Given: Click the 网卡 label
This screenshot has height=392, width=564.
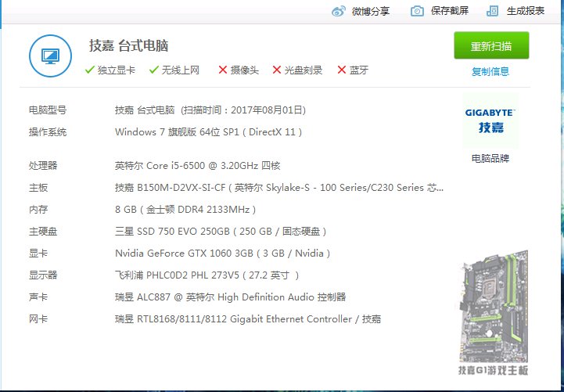Looking at the screenshot, I should point(38,319).
